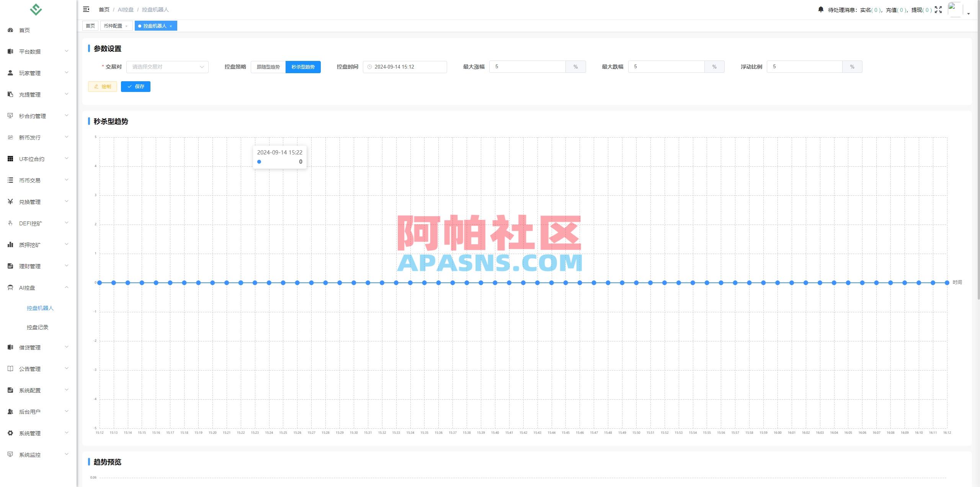Select the 跟随型趋势 strategy option
The image size is (980, 487).
click(x=268, y=67)
